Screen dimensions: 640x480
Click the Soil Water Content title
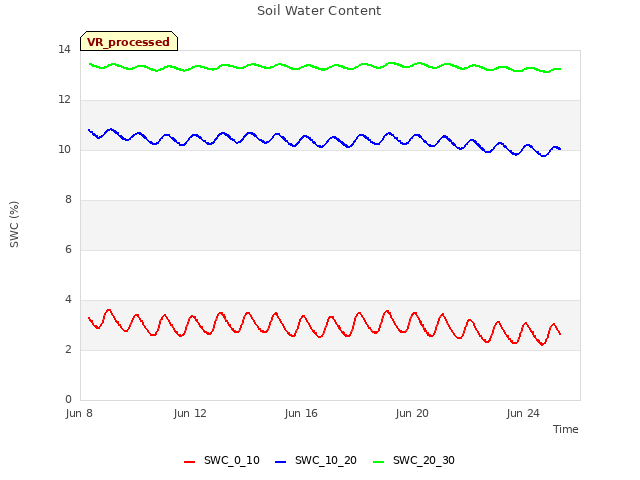pyautogui.click(x=319, y=10)
